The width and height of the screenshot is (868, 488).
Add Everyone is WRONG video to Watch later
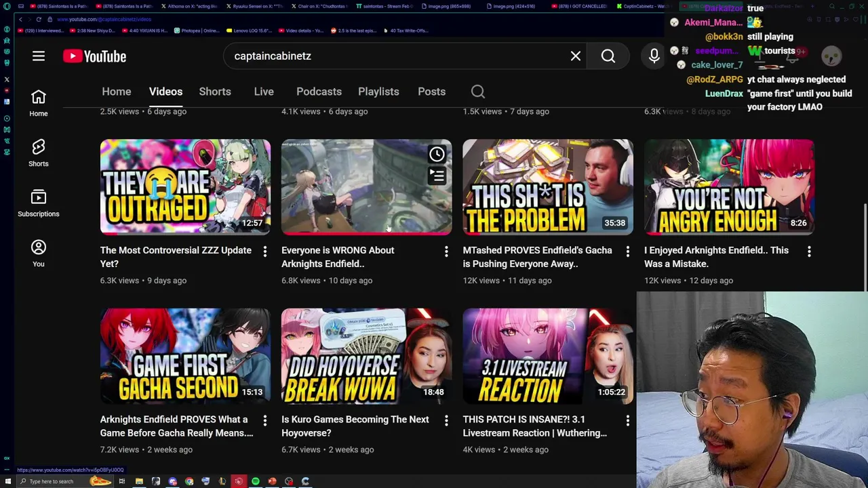[437, 155]
